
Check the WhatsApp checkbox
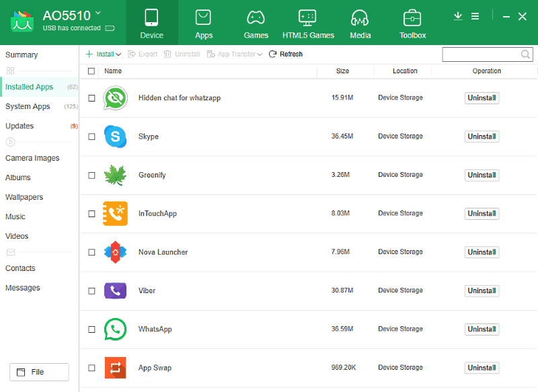coord(91,329)
